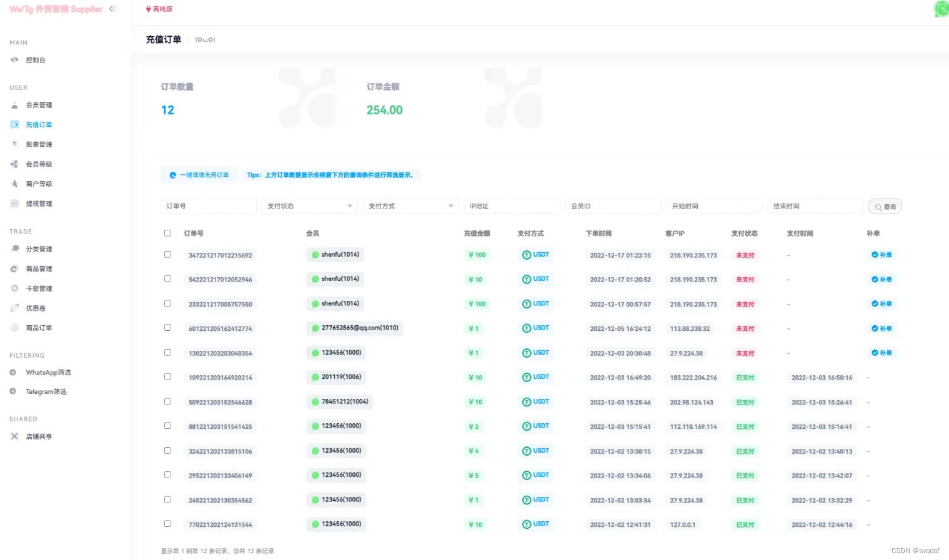Collapse the sidebar with the double-chevron icon
The height and width of the screenshot is (560, 949).
(112, 9)
